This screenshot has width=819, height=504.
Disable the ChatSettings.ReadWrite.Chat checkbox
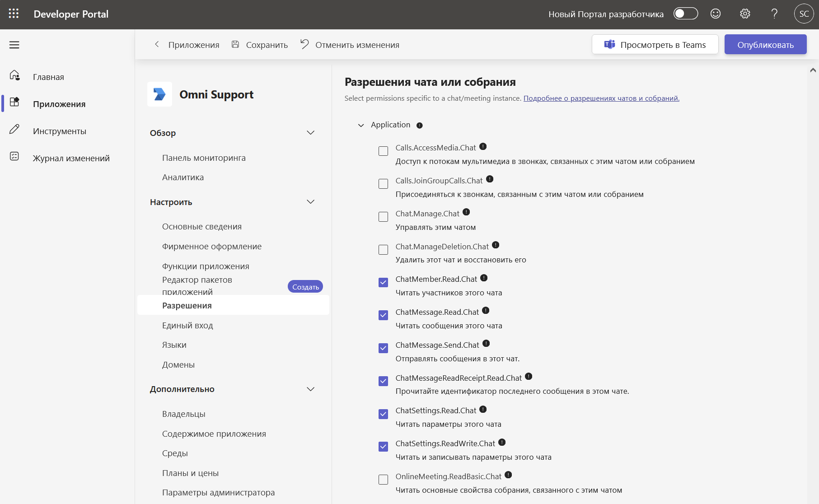[x=383, y=447]
